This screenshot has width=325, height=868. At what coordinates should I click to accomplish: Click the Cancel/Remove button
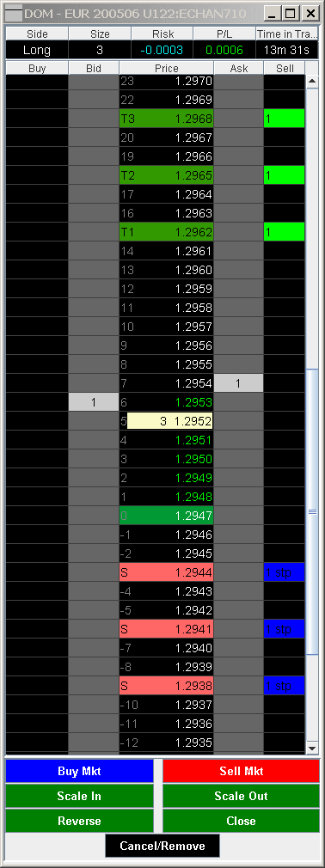[x=162, y=846]
